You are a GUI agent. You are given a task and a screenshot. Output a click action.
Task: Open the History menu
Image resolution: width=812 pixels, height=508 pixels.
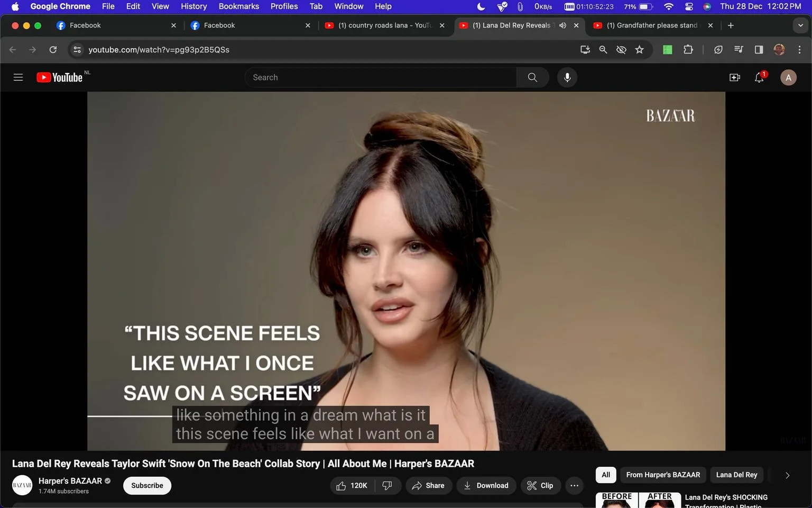(193, 6)
